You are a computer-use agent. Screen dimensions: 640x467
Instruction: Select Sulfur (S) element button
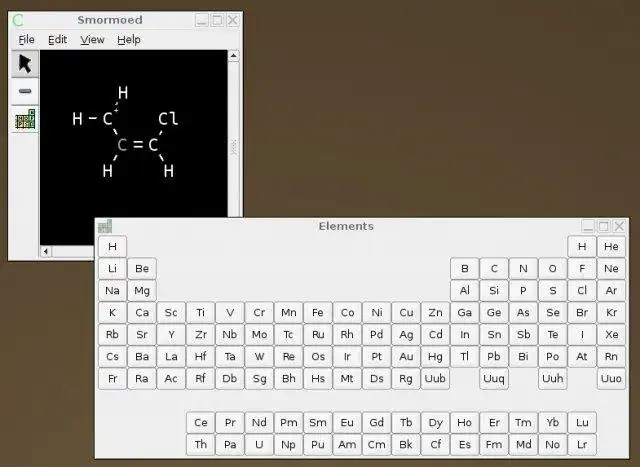pyautogui.click(x=553, y=291)
